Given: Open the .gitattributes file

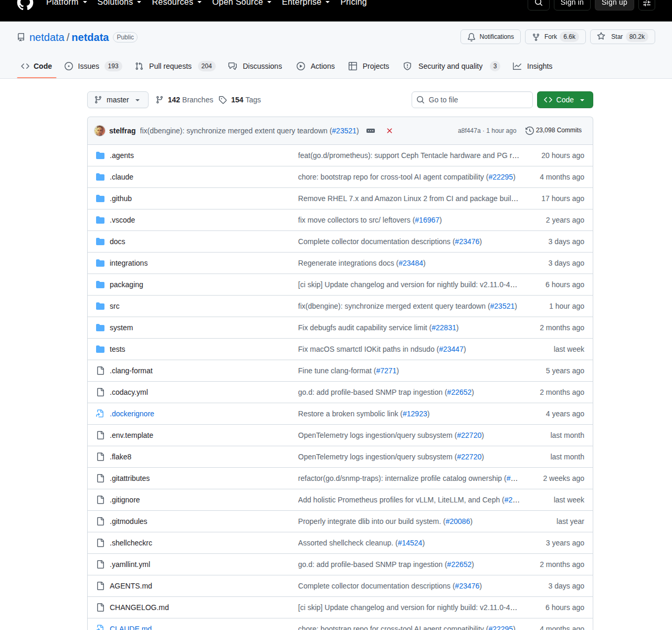Looking at the screenshot, I should 130,478.
